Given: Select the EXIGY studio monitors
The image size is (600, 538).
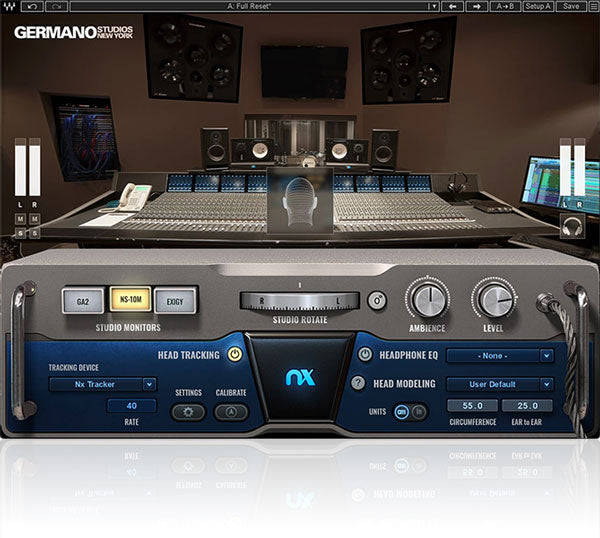Looking at the screenshot, I should [x=175, y=301].
